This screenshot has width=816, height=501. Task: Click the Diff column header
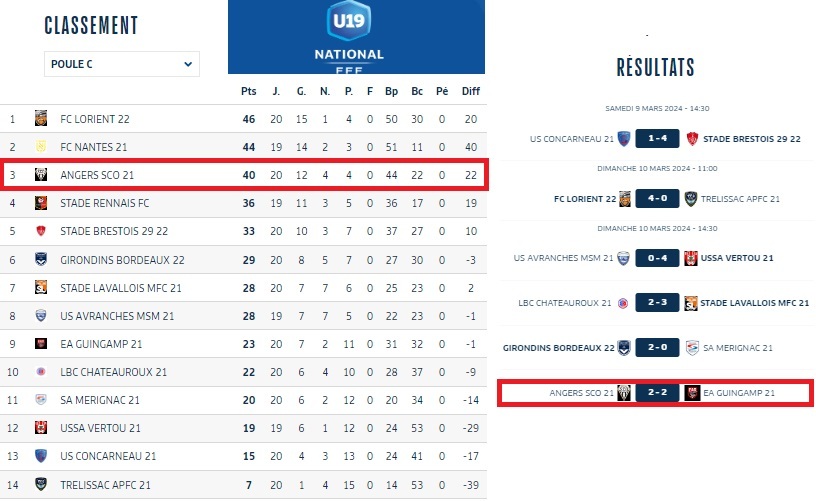pos(471,91)
